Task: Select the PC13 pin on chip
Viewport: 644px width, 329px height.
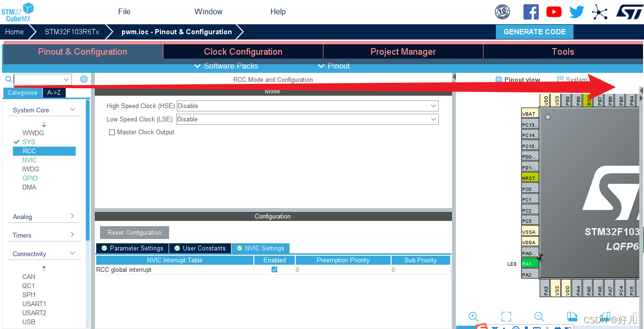Action: tap(530, 125)
